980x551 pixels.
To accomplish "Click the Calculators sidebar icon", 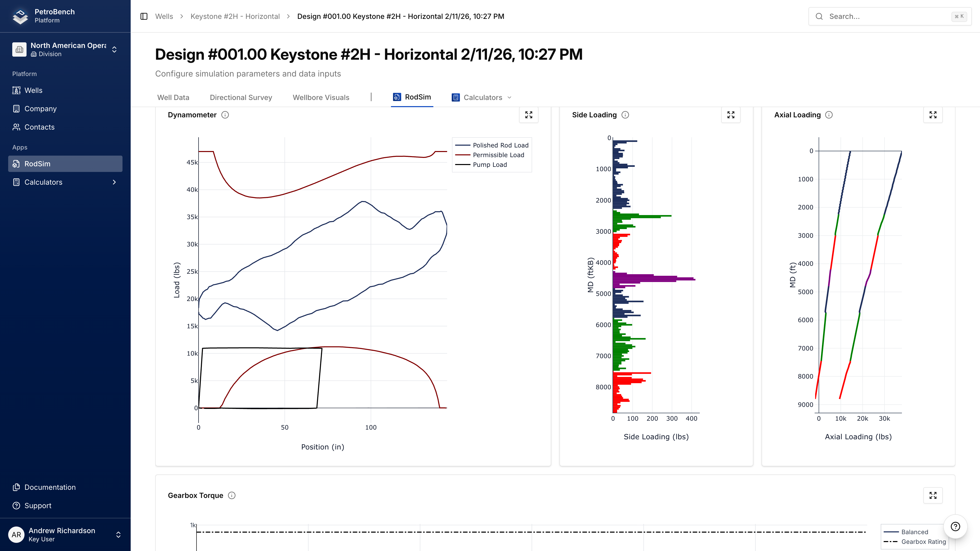I will point(16,182).
